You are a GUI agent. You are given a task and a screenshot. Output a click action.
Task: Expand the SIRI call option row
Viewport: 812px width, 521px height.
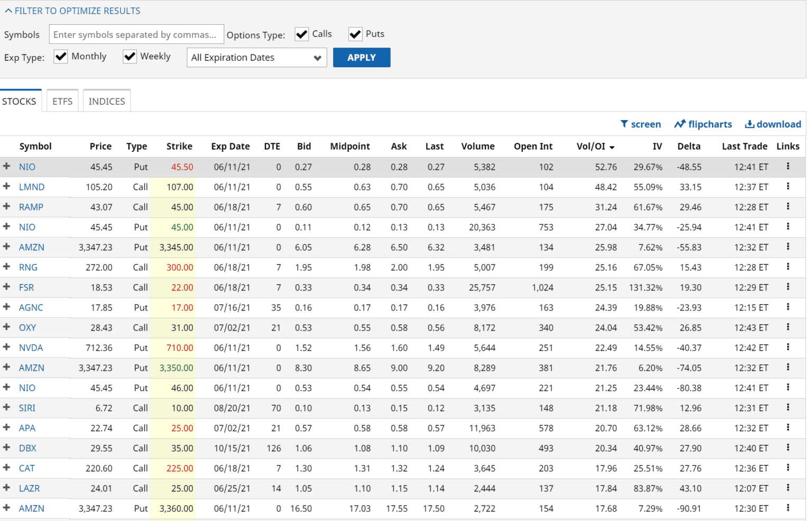click(x=7, y=408)
